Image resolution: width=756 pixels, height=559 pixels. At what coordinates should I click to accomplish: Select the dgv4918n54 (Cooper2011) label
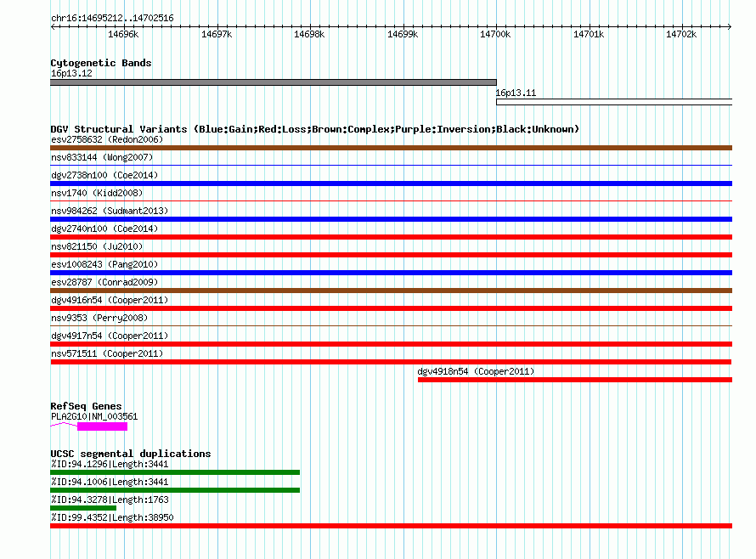[x=476, y=371]
